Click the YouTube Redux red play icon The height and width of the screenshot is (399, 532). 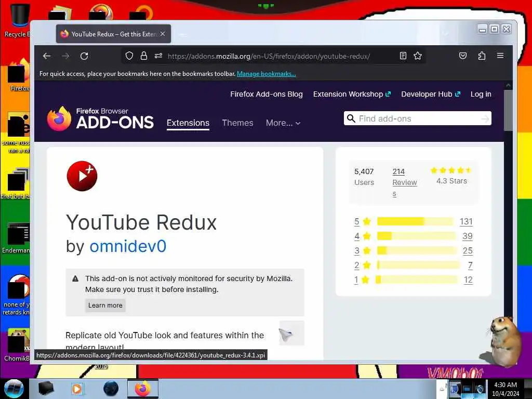[x=82, y=176]
